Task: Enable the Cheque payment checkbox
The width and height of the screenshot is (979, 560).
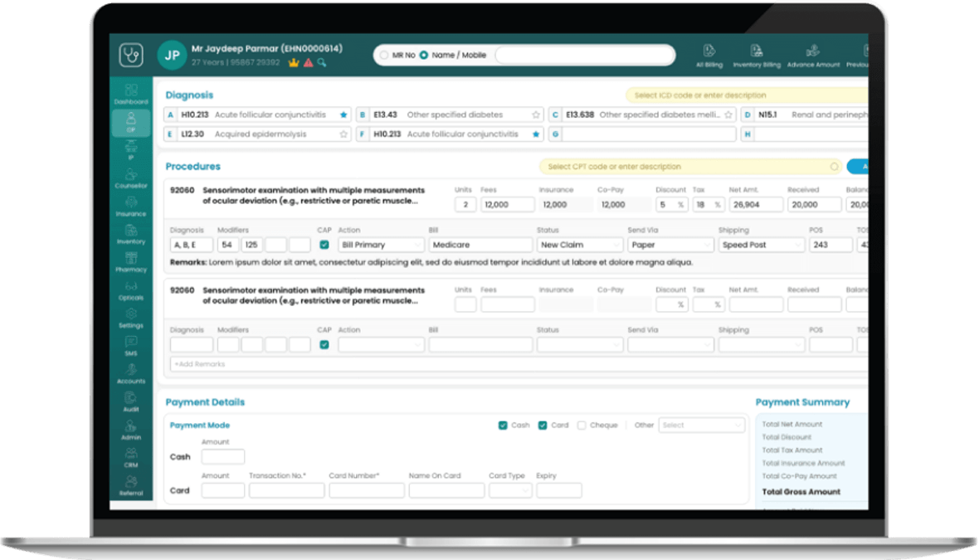Action: (x=582, y=425)
